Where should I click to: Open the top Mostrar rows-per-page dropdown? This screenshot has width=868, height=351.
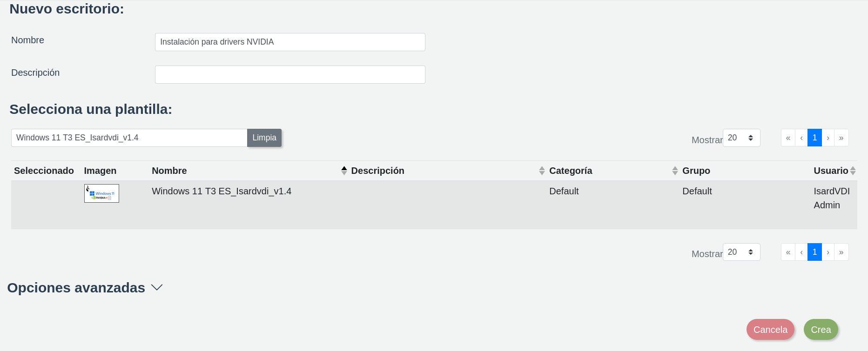click(741, 138)
